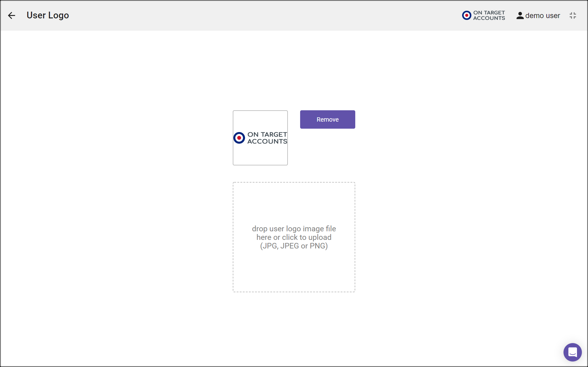Click the User Logo page title
The image size is (588, 367).
(x=48, y=15)
